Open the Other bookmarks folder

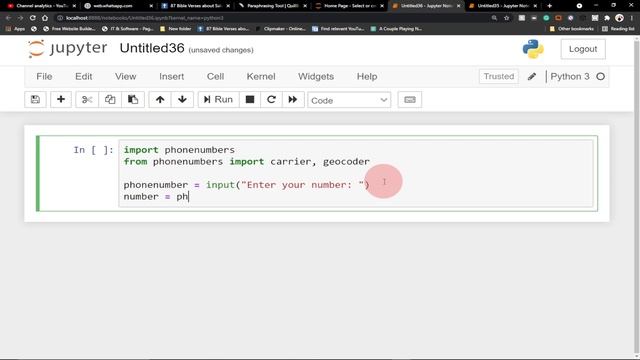572,29
